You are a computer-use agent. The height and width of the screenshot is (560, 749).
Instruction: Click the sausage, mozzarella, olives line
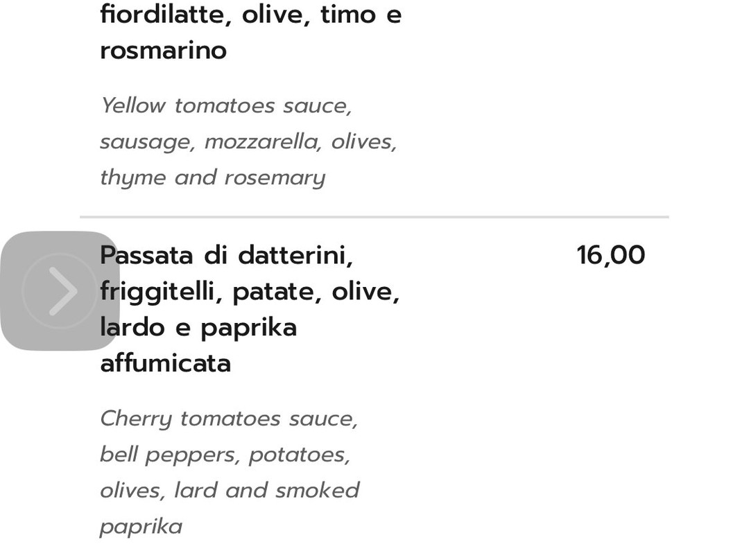(248, 141)
